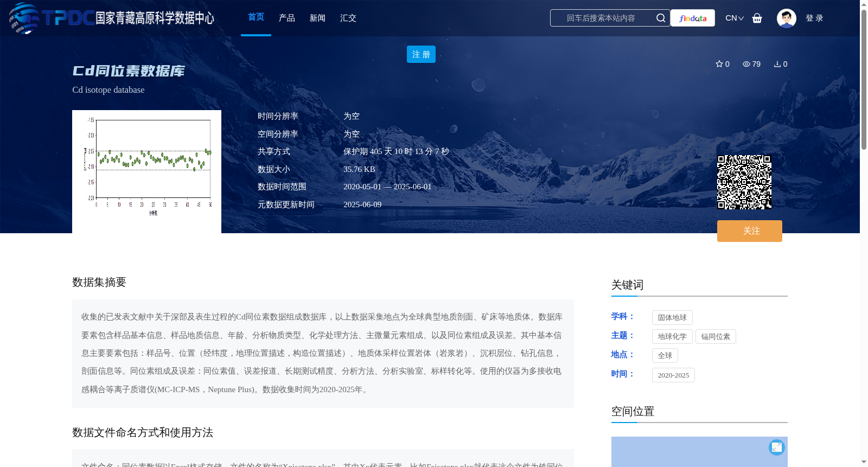
Task: Click the orange 关注 button
Action: point(750,231)
